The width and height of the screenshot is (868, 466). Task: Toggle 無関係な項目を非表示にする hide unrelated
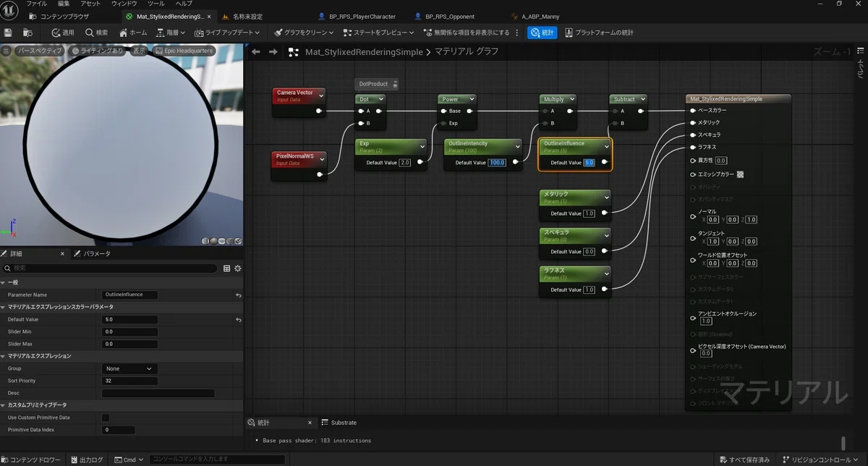467,33
